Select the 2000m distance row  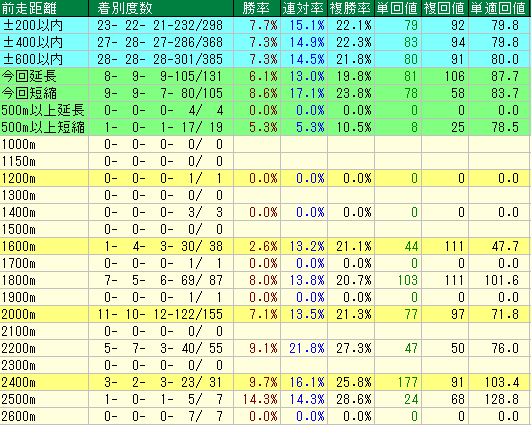tap(266, 314)
